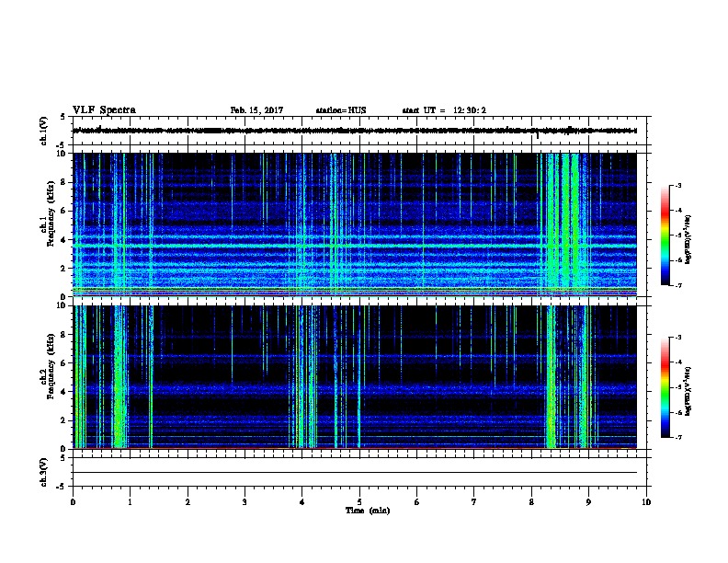
Task: Click the "-3" label on ch.1 color bar
Action: tap(677, 185)
